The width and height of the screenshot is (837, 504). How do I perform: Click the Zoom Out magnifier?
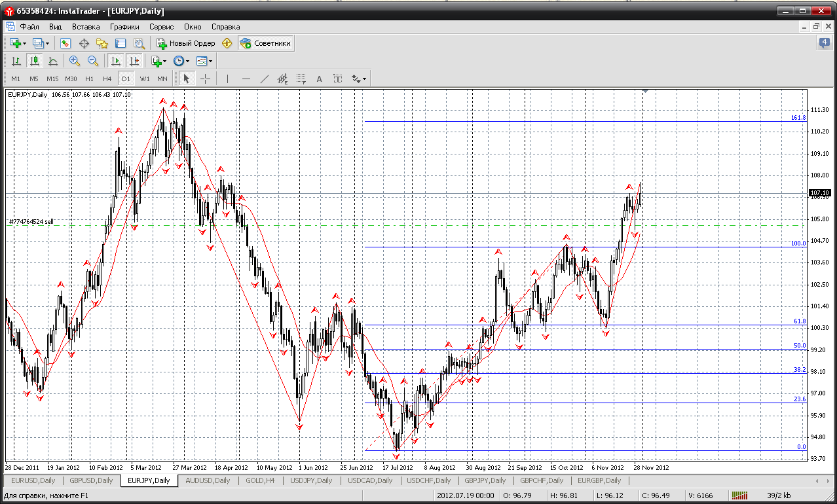click(x=92, y=61)
